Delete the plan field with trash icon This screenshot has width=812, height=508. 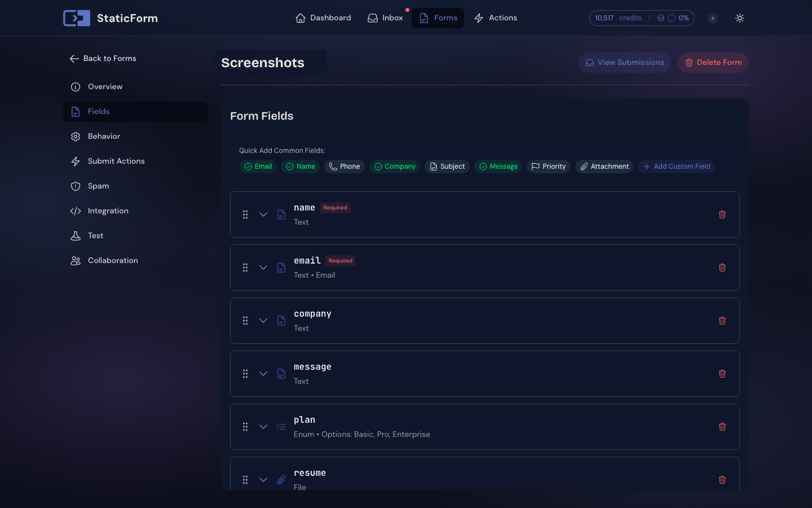[722, 427]
